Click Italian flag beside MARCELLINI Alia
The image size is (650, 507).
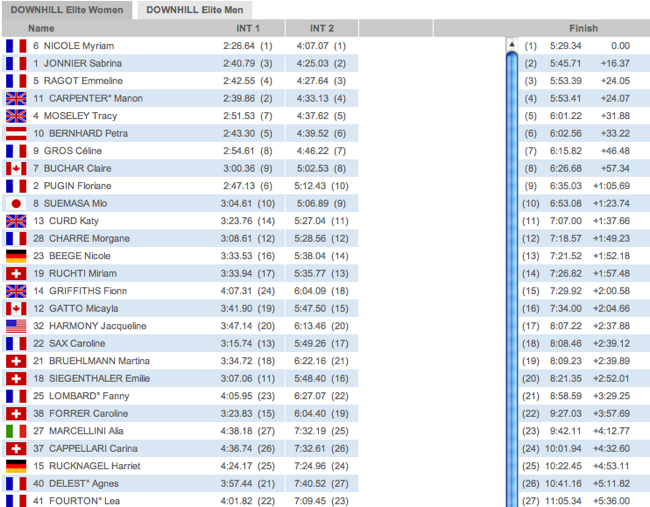tap(16, 431)
